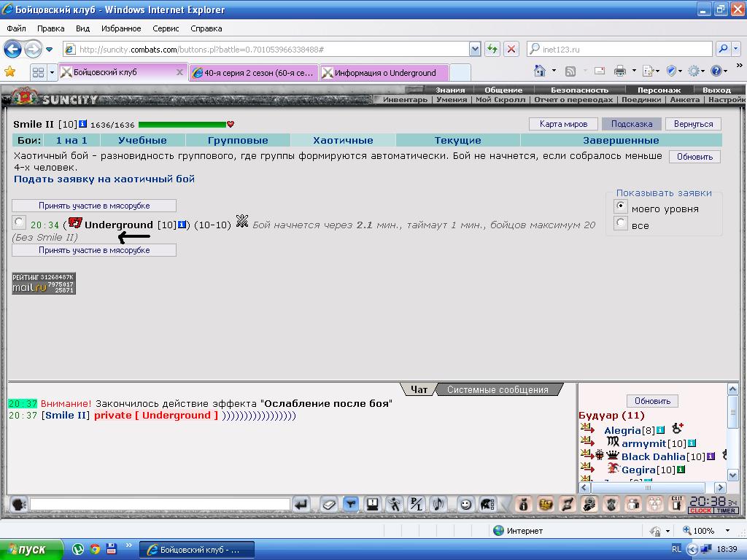Viewport: 747px width, 560px height.
Task: Click the chat save floppy icon
Action: [x=372, y=504]
